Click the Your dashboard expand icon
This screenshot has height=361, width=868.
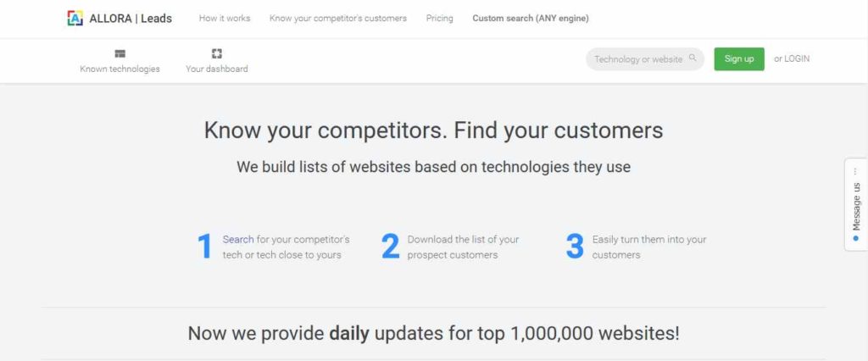click(217, 53)
